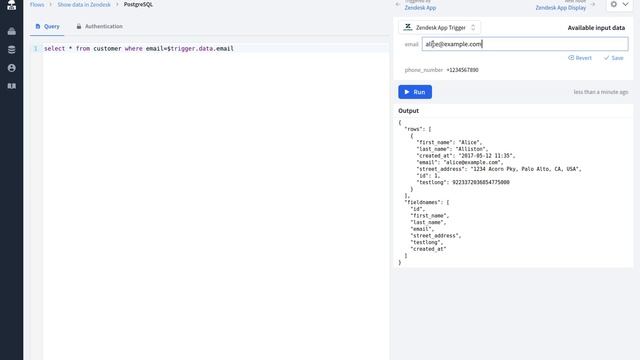Click line number 1 in editor gutter

(x=36, y=49)
